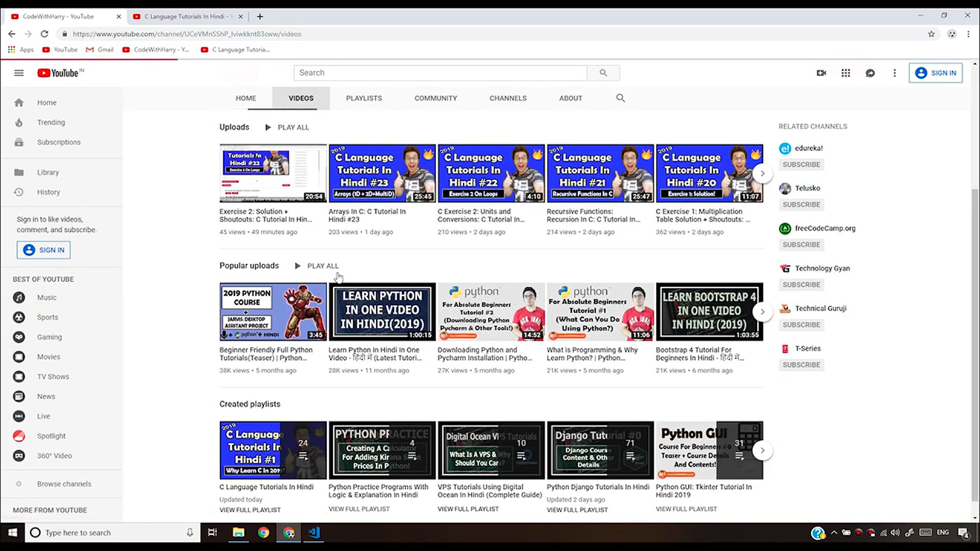Screen dimensions: 980x551
Task: Subscribe to Telusko channel
Action: click(x=801, y=205)
